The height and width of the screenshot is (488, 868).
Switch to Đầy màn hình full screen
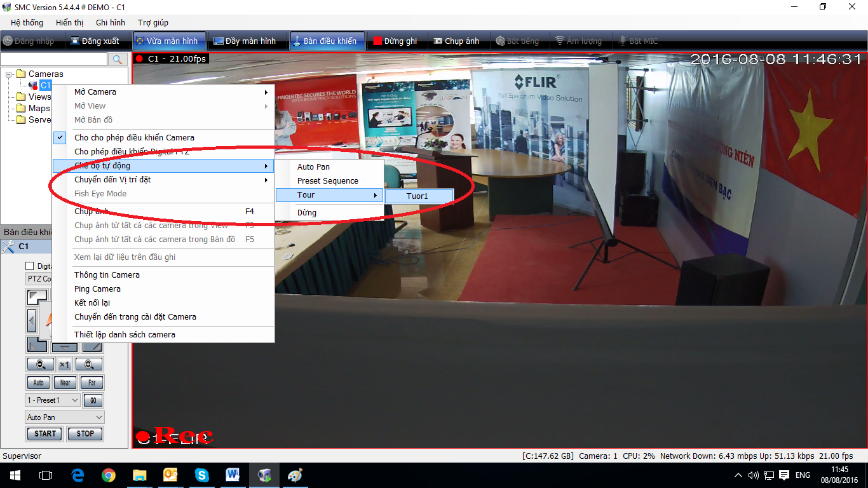[245, 41]
